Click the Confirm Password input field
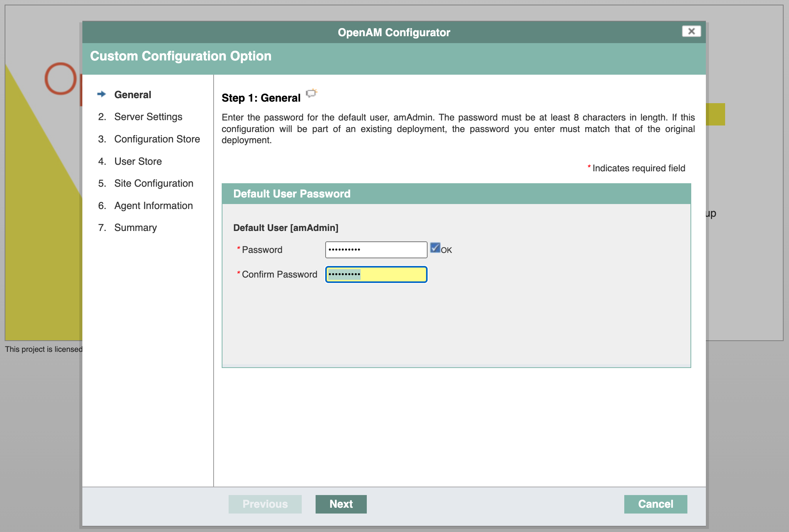The height and width of the screenshot is (532, 789). [376, 274]
